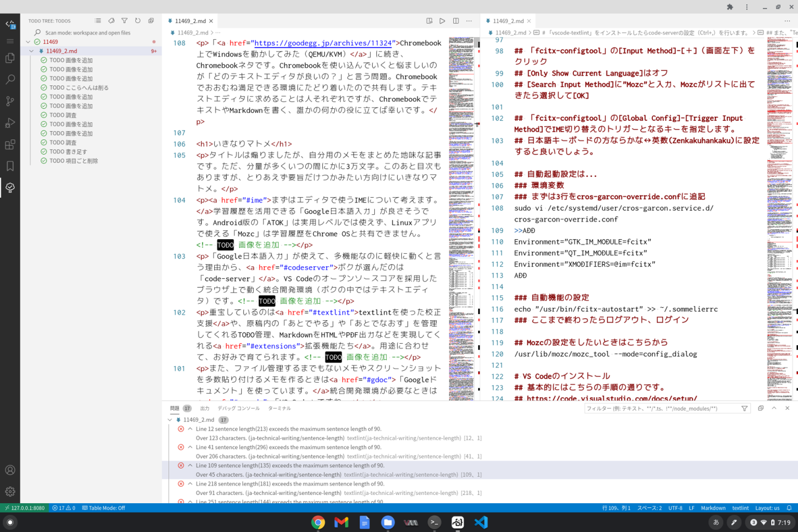Maximize the panel size

click(x=774, y=408)
